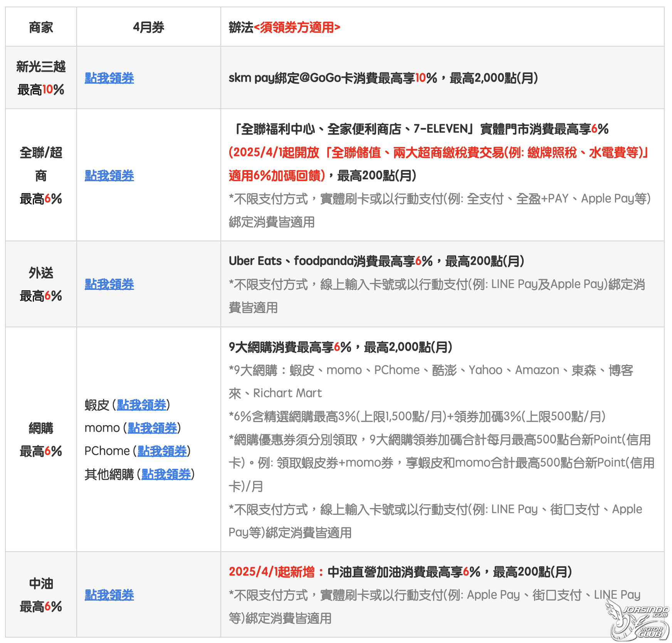This screenshot has width=672, height=643.
Task: Click the 9大網購消費最高享6% heading
Action: pos(340,347)
